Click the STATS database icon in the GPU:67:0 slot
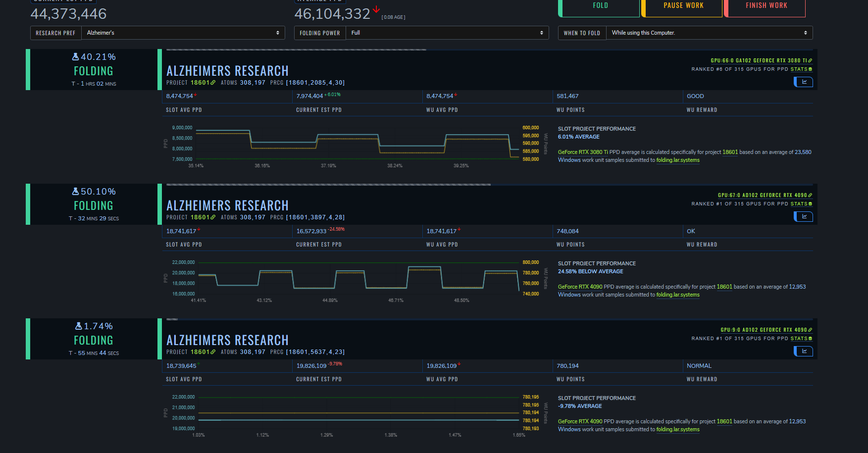The height and width of the screenshot is (453, 868). point(810,204)
